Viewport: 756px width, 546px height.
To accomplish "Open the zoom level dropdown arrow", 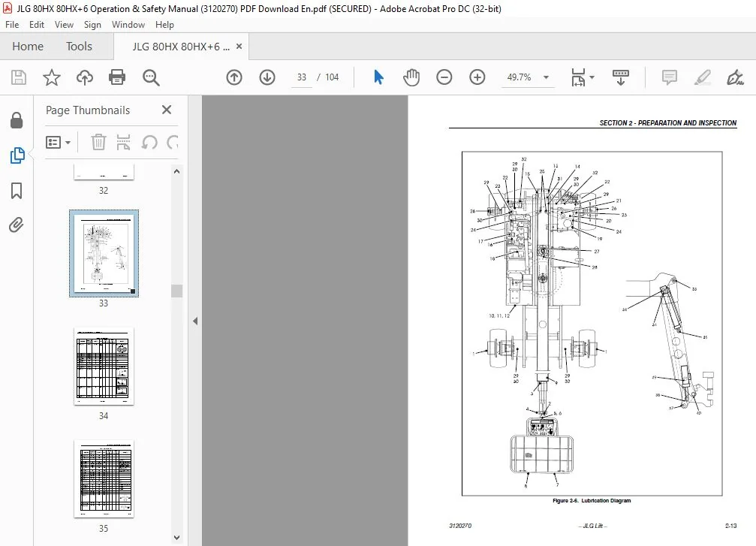I will pyautogui.click(x=547, y=77).
